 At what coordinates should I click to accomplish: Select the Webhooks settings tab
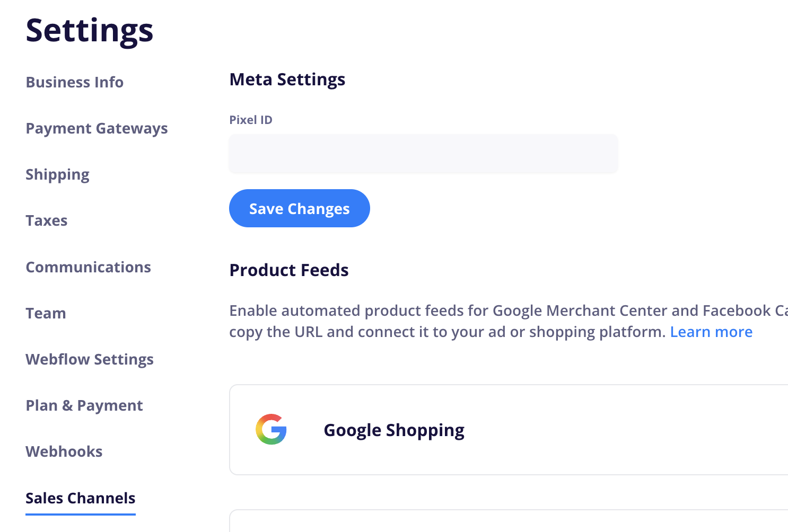point(64,451)
